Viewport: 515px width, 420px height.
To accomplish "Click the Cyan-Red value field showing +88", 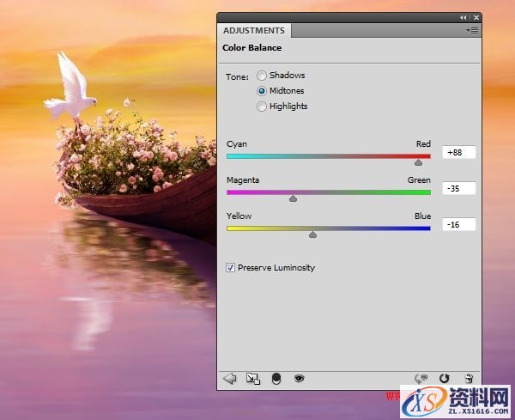I will coord(459,152).
